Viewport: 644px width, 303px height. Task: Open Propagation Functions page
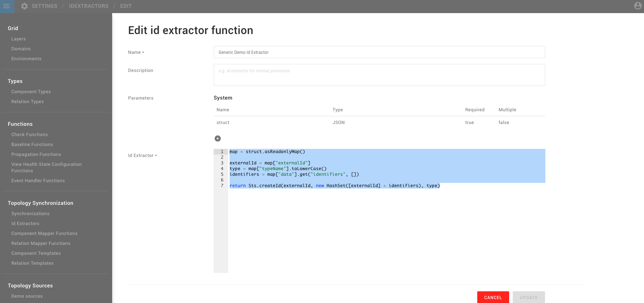coord(36,155)
